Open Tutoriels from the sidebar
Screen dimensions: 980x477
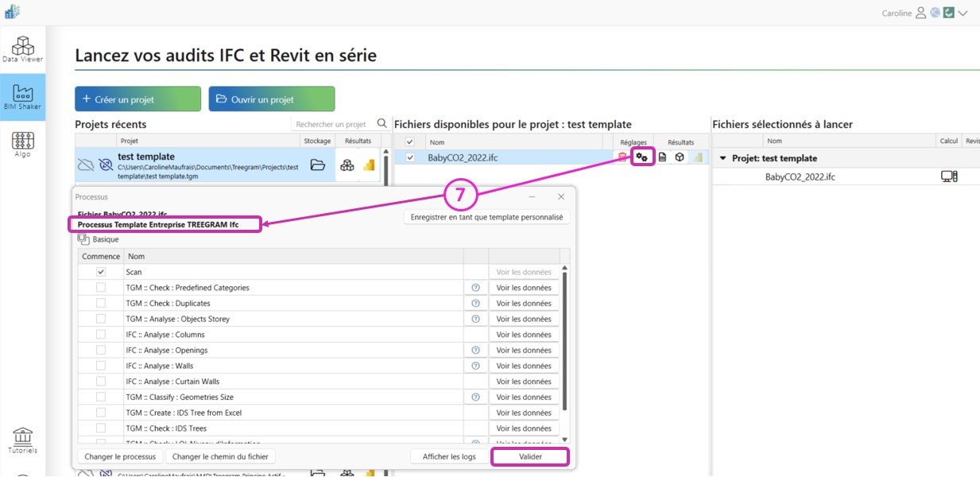(22, 440)
